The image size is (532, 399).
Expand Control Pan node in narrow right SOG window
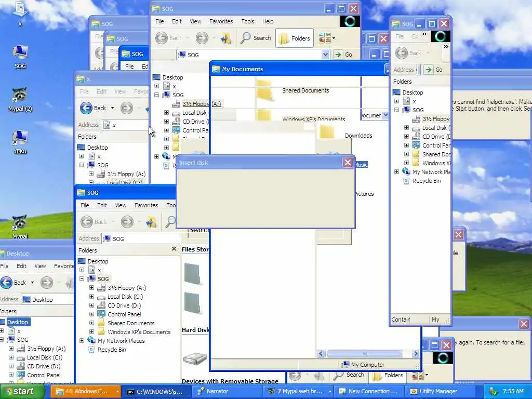point(406,145)
